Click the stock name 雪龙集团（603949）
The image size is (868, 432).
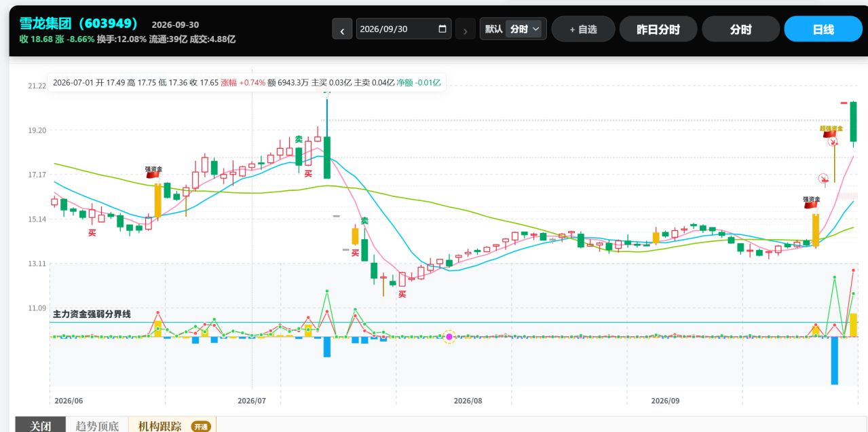point(79,24)
